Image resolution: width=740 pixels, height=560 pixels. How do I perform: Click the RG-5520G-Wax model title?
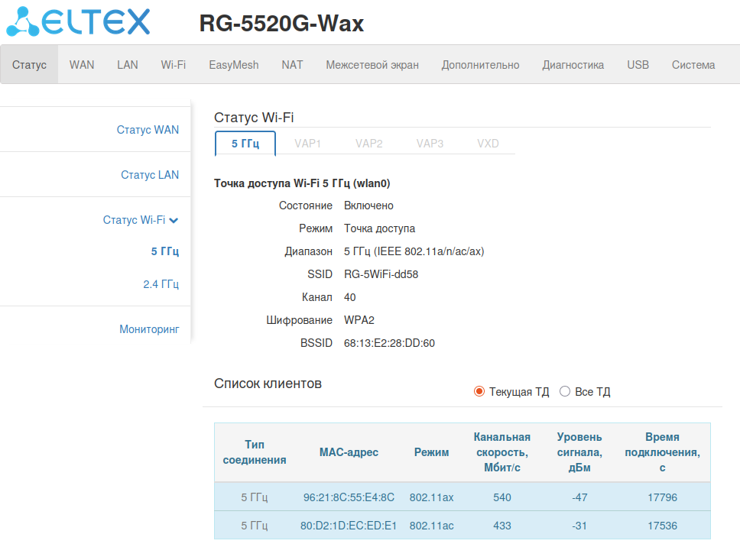tap(281, 23)
